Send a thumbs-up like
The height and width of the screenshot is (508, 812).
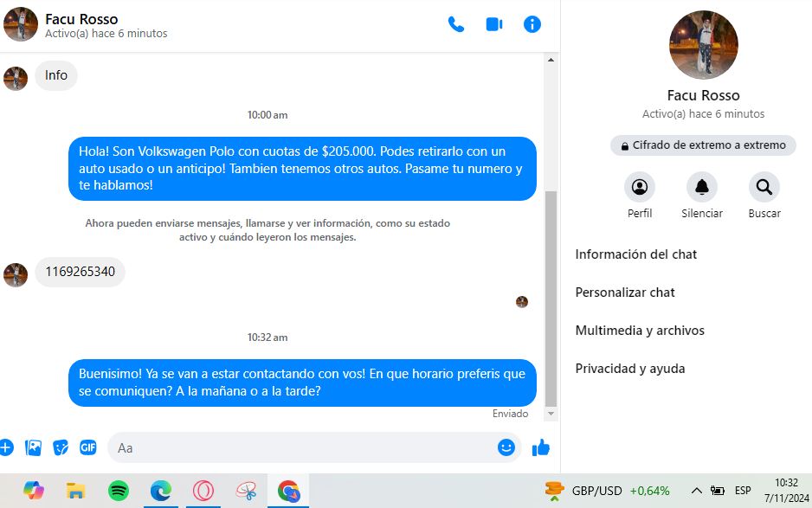click(541, 447)
